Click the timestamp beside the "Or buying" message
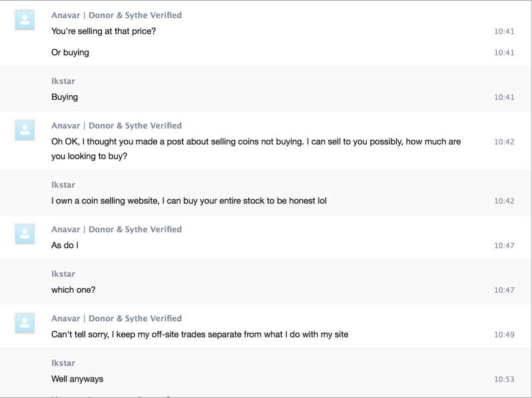 point(504,53)
